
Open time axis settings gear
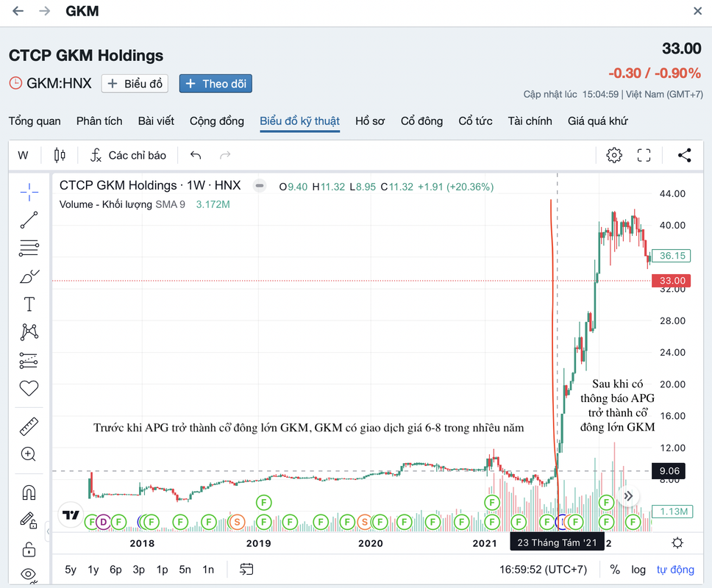click(677, 542)
